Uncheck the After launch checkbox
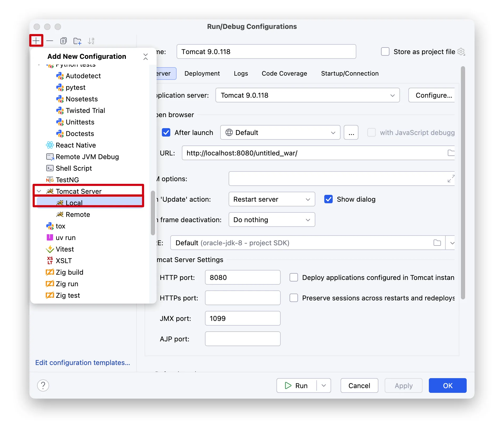The width and height of the screenshot is (504, 438). pyautogui.click(x=166, y=132)
